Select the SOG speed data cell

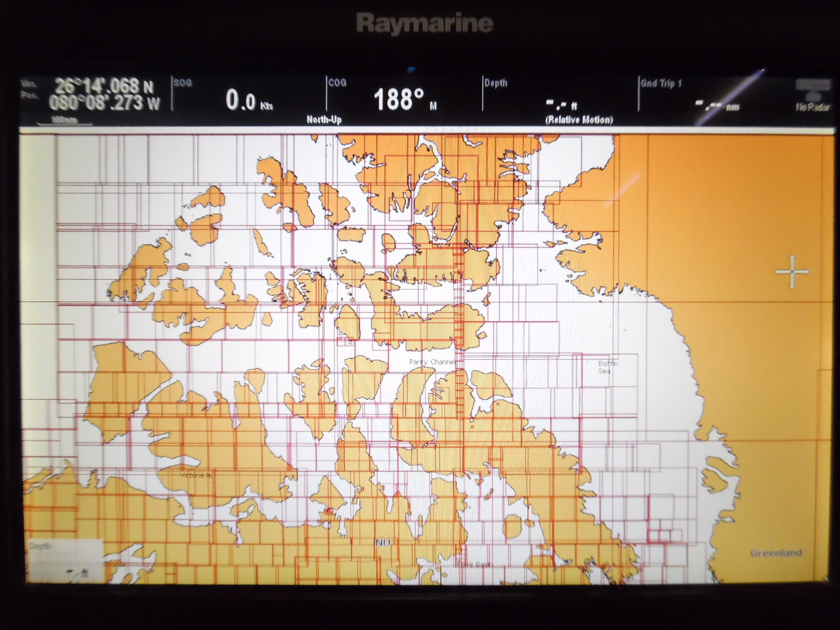tap(249, 95)
